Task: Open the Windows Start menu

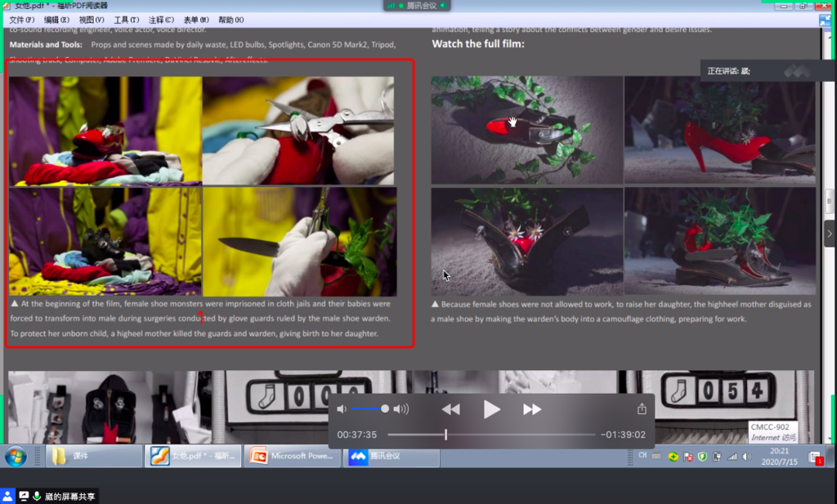Action: coord(16,457)
